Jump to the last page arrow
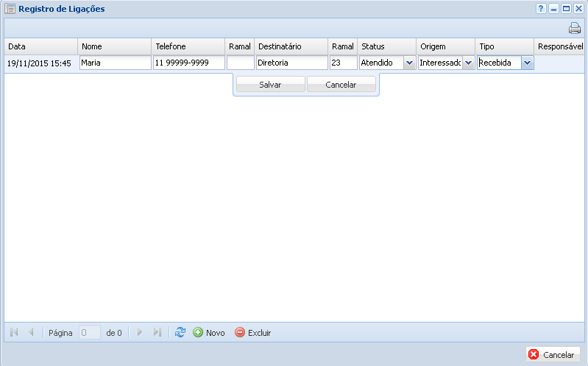This screenshot has height=366, width=588. pos(157,333)
